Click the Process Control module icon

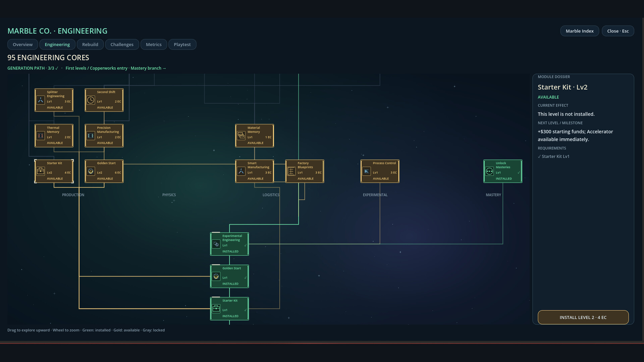click(x=367, y=171)
